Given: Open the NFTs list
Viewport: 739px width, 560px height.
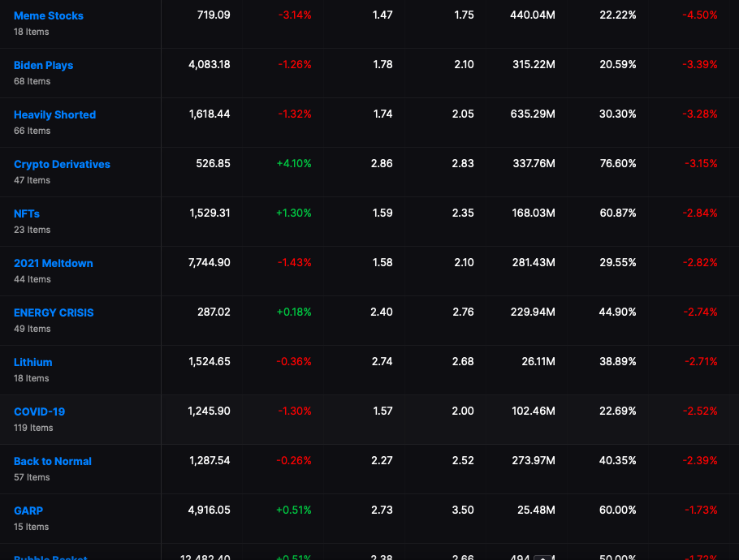Looking at the screenshot, I should tap(26, 213).
